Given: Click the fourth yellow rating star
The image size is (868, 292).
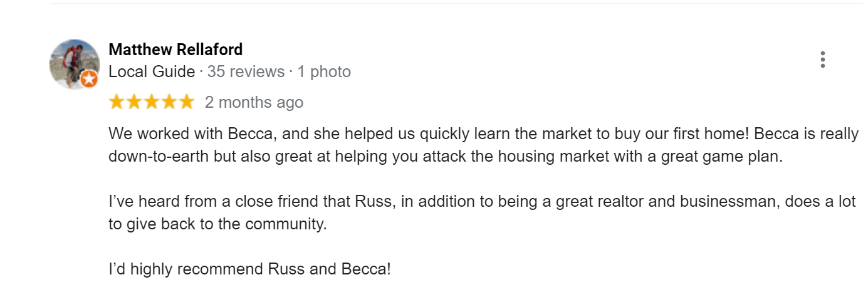Looking at the screenshot, I should 169,102.
